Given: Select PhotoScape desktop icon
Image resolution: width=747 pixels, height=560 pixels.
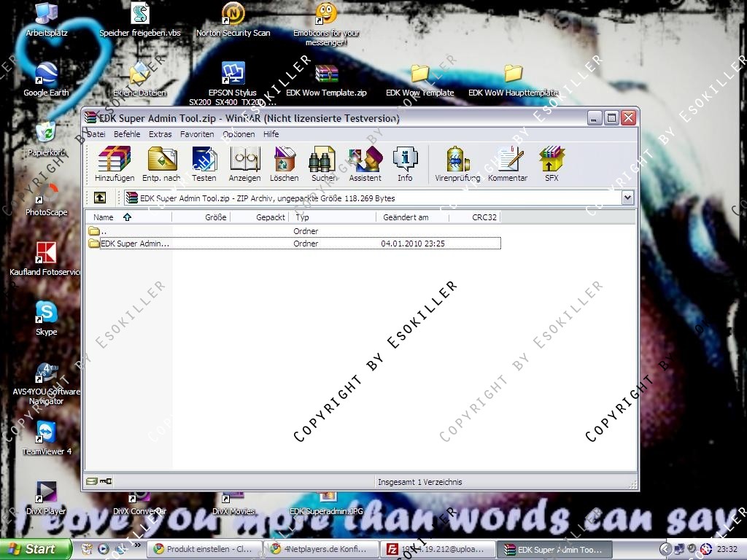Looking at the screenshot, I should [46, 200].
